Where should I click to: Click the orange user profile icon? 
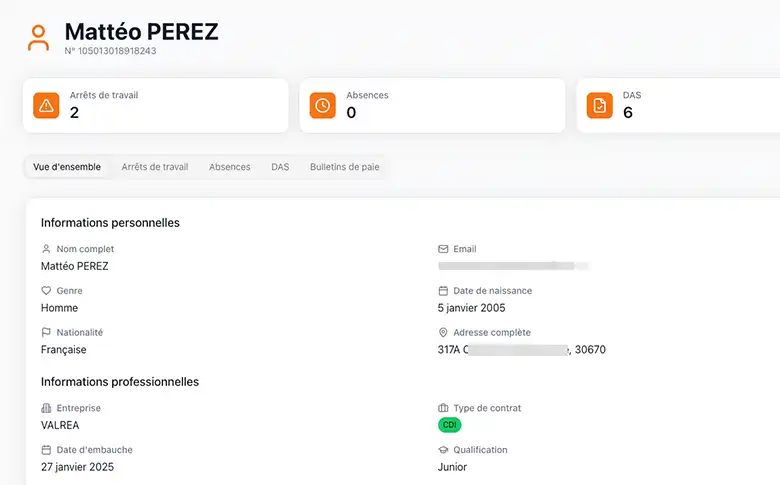pos(38,38)
